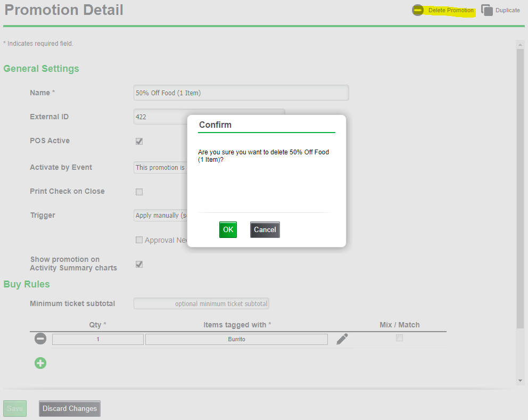This screenshot has height=420, width=528.
Task: Toggle Show promotion on Activity Summary checkbox
Action: pos(139,264)
